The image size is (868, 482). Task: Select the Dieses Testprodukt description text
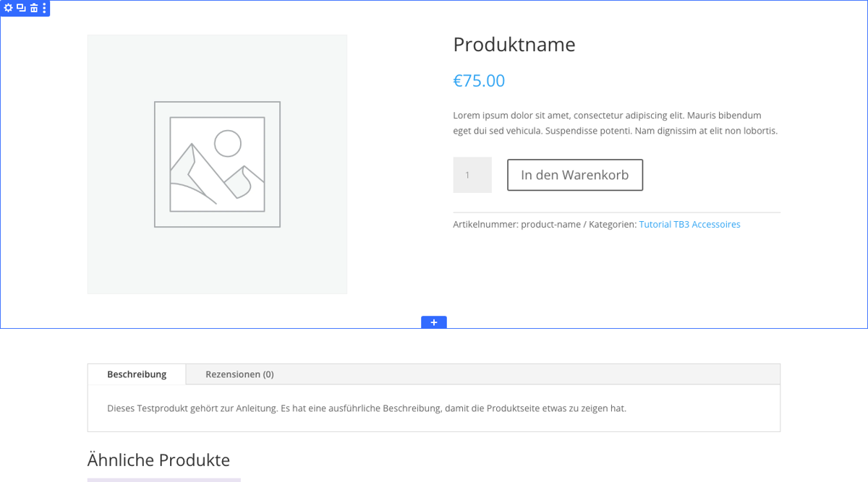click(367, 408)
